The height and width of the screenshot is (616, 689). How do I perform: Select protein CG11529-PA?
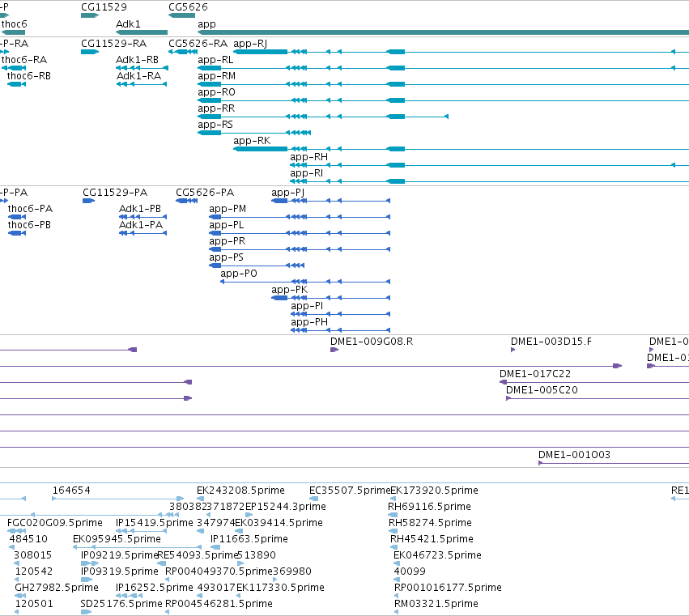[x=115, y=193]
